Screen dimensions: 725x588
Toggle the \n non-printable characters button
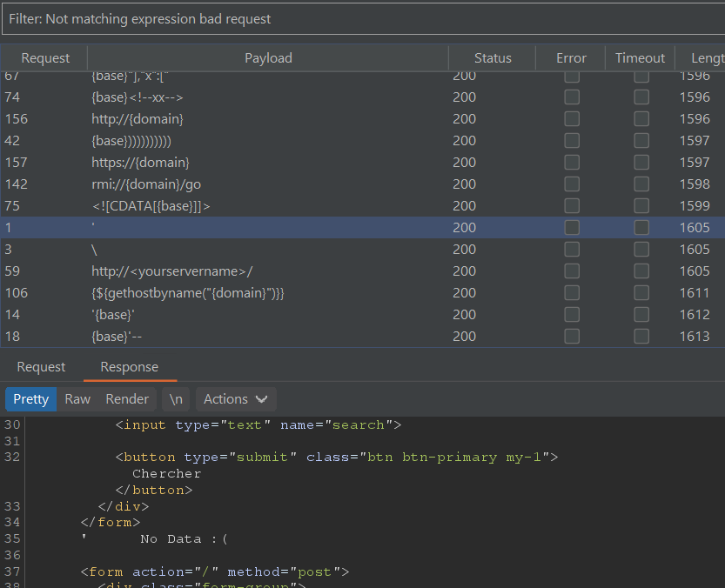pyautogui.click(x=176, y=399)
